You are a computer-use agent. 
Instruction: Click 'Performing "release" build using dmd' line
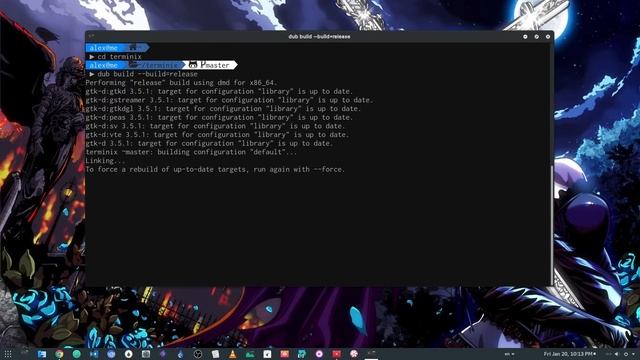coord(181,82)
